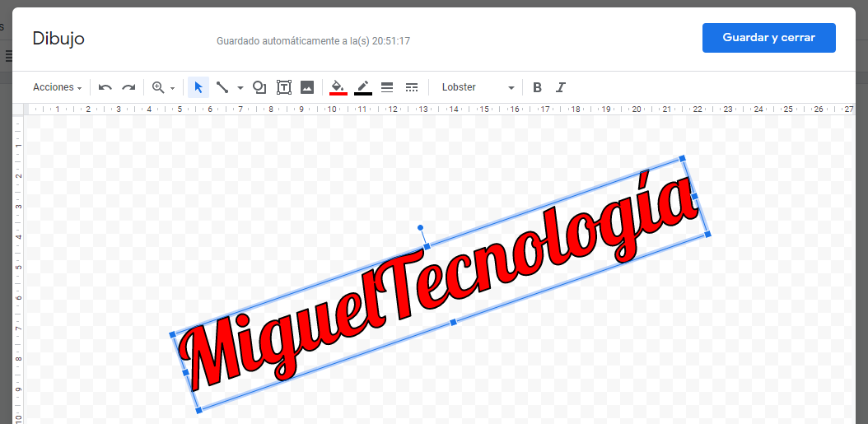Click the Guardar y cerrar button
Screen dimensions: 868x424
(768, 38)
